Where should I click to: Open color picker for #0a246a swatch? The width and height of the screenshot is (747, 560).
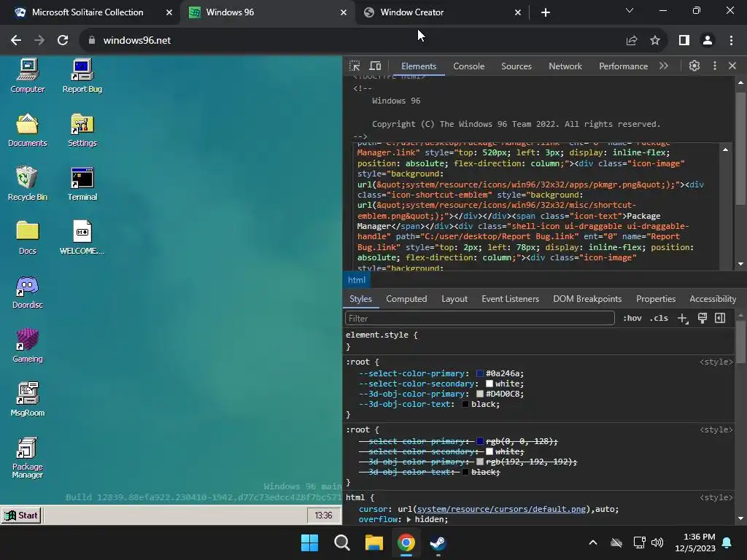tap(480, 374)
